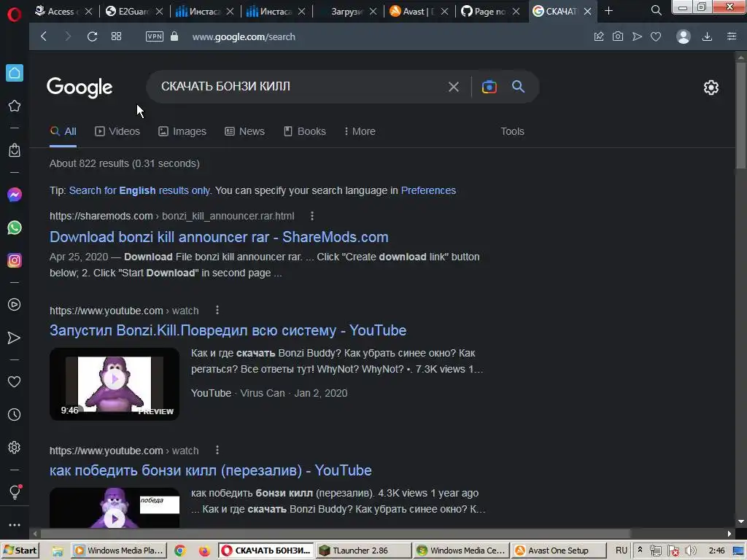Screen dimensions: 747x560
Task: Click the padlock site security icon
Action: [x=174, y=36]
